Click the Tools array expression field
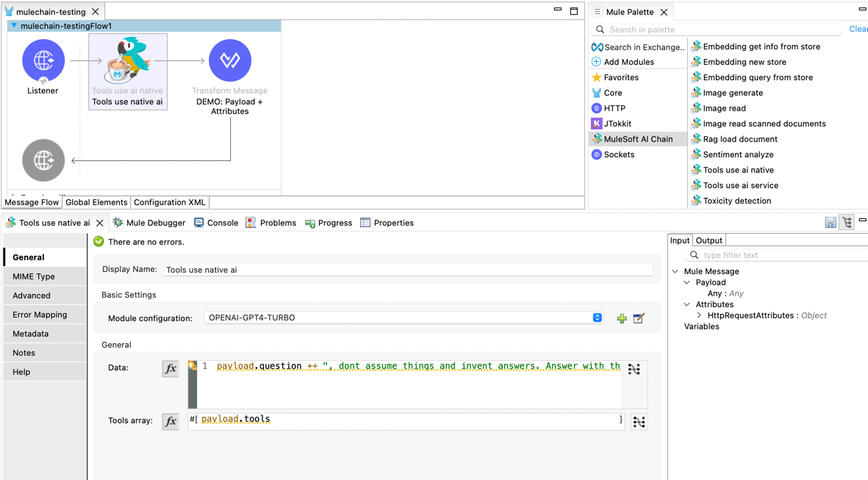Image resolution: width=868 pixels, height=480 pixels. 406,420
